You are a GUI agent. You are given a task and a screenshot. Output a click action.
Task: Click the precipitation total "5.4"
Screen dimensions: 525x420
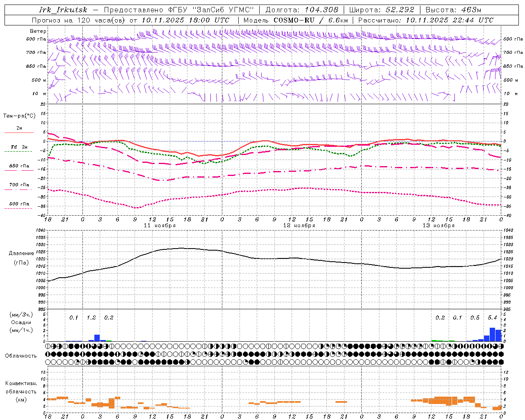pyautogui.click(x=492, y=318)
